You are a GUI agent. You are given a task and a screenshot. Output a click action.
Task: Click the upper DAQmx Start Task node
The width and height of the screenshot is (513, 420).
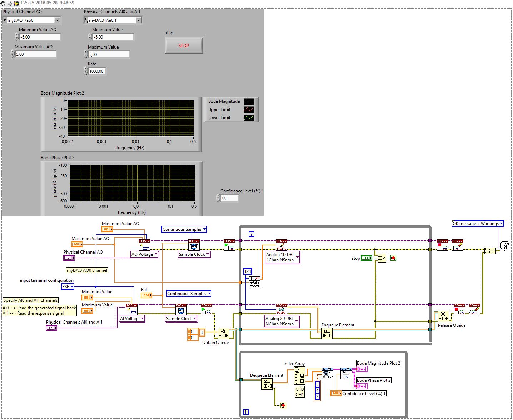229,245
